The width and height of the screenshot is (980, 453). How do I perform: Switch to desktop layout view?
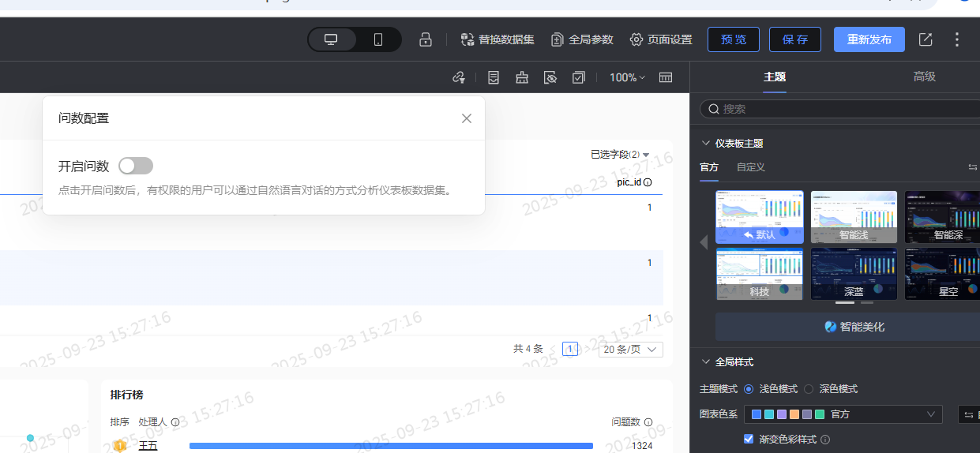pyautogui.click(x=332, y=39)
